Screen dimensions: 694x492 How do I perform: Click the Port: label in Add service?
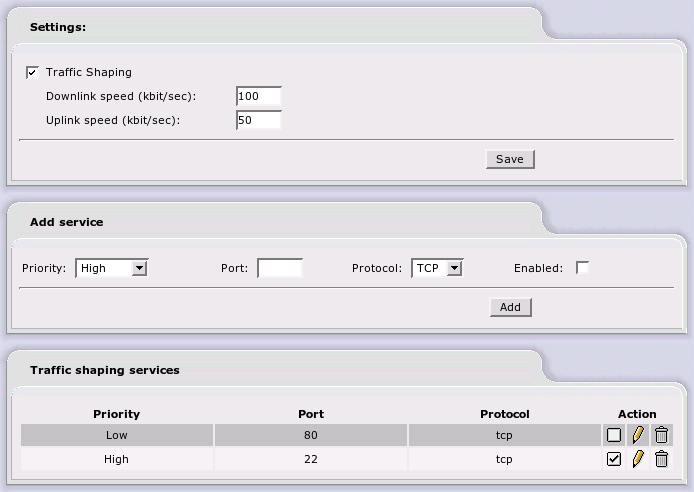pyautogui.click(x=234, y=268)
